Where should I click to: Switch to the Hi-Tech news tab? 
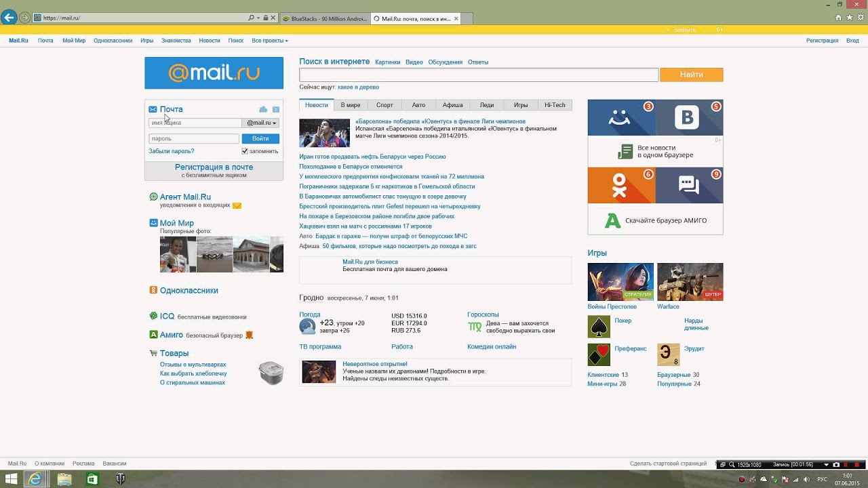pos(555,105)
